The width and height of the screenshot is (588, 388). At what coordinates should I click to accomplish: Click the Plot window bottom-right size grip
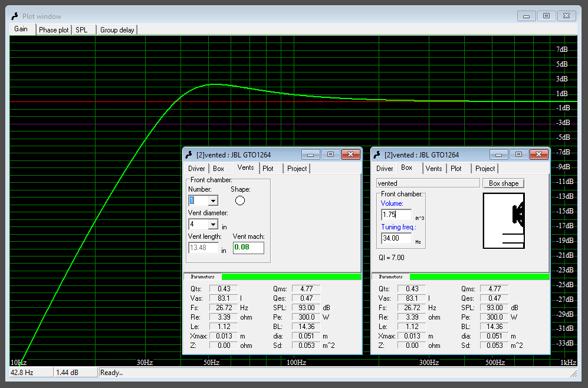573,373
